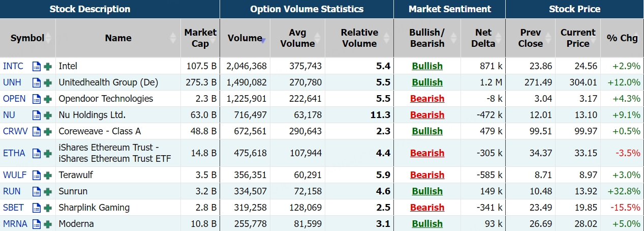The image size is (644, 231).
Task: Add UNH with the green plus icon
Action: (48, 82)
